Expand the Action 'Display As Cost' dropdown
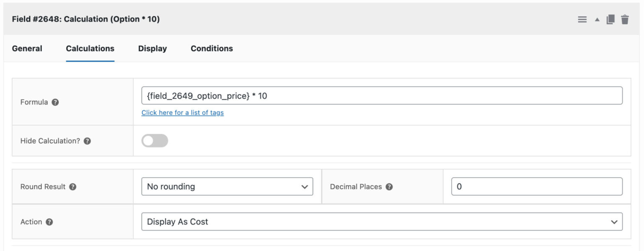644x251 pixels. point(382,222)
